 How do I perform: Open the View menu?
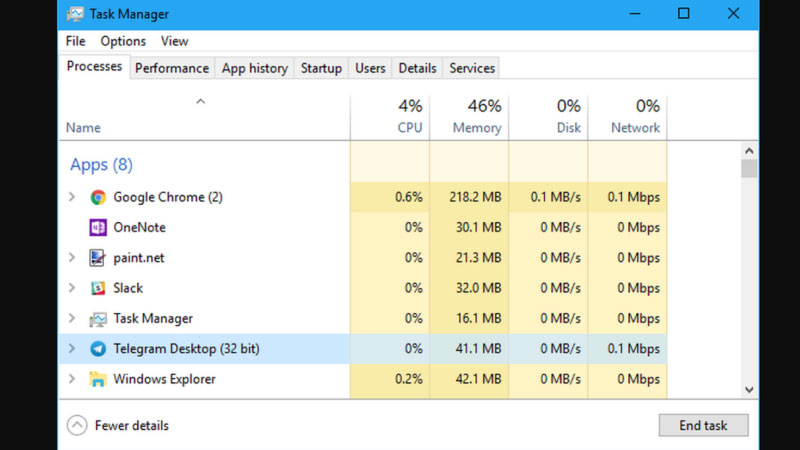tap(174, 41)
